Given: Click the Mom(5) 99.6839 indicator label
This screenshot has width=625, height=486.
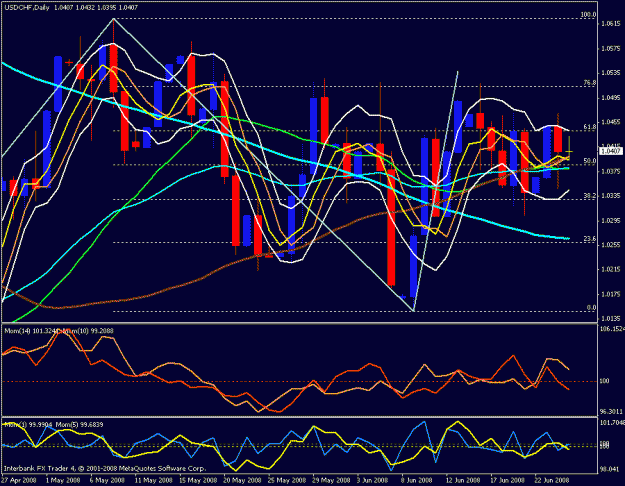Looking at the screenshot, I should coord(79,425).
